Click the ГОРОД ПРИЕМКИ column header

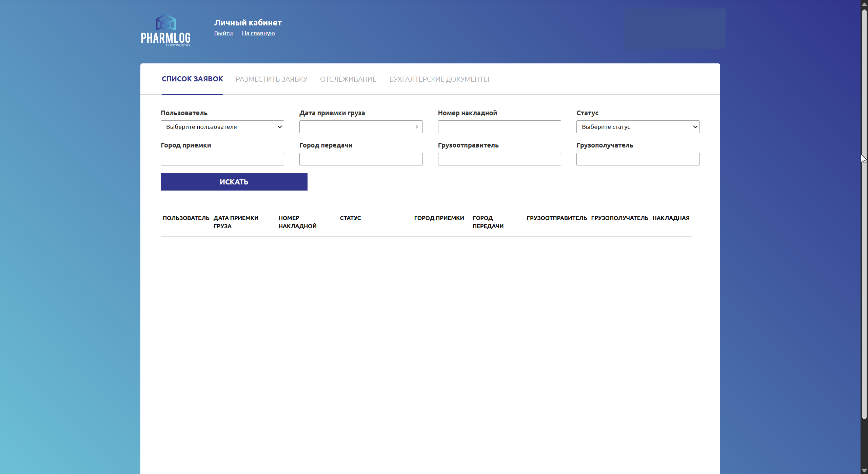[x=439, y=218]
